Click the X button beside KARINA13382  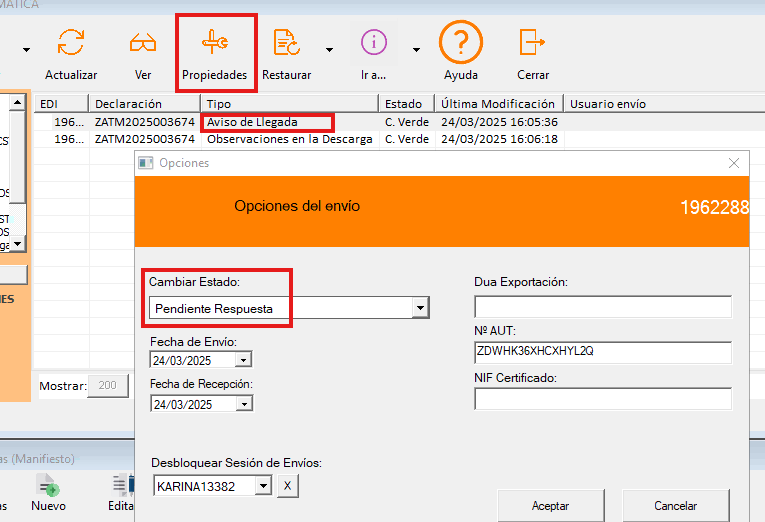click(286, 486)
